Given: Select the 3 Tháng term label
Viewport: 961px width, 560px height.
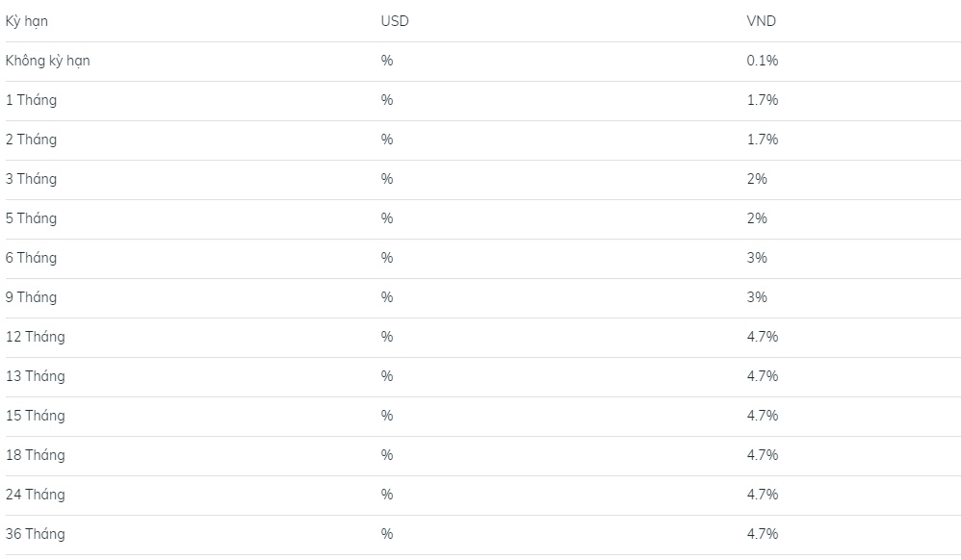Looking at the screenshot, I should [31, 179].
